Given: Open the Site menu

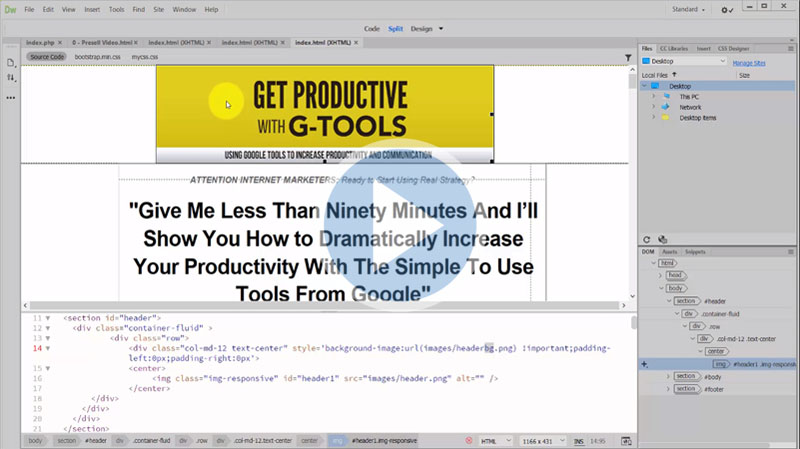Looking at the screenshot, I should pyautogui.click(x=158, y=9).
